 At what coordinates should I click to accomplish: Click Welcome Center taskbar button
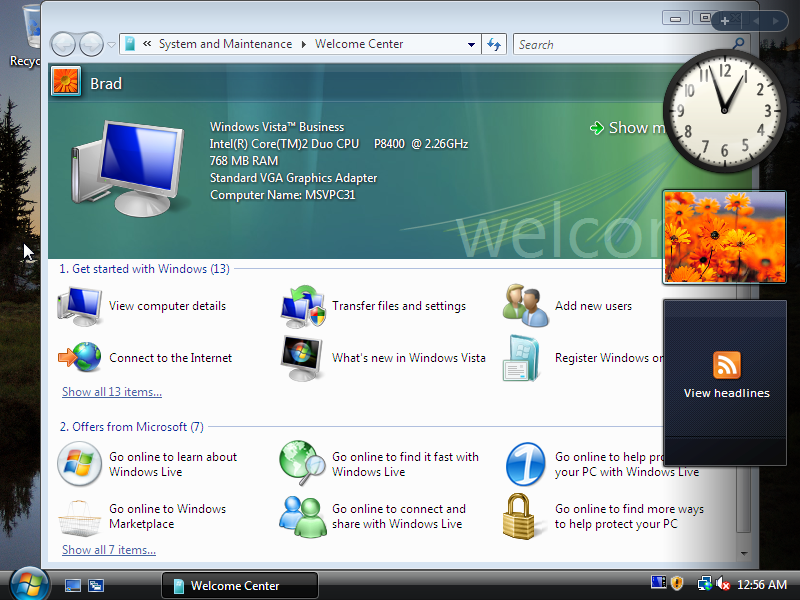click(x=240, y=585)
